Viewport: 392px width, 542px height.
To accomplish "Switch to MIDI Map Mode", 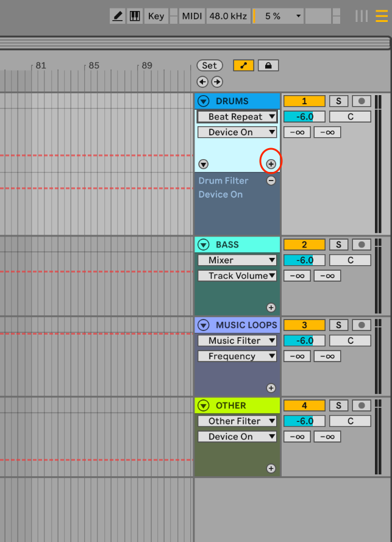I will pos(192,16).
